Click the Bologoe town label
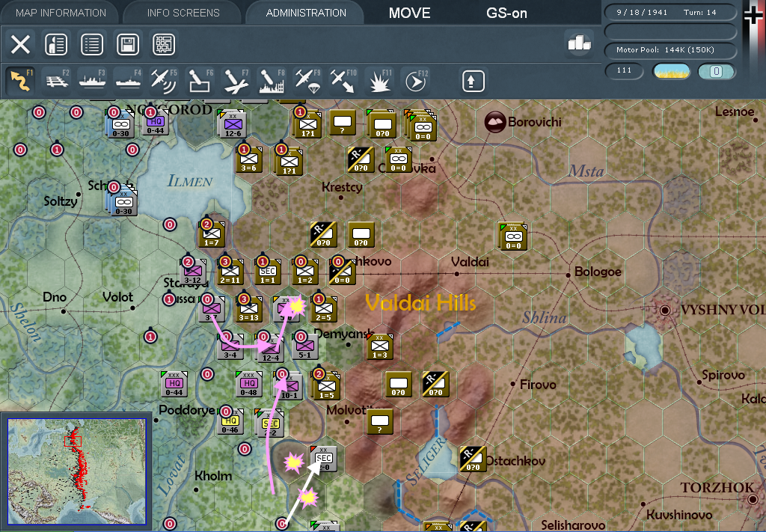Screen dimensions: 766x532 (598, 272)
